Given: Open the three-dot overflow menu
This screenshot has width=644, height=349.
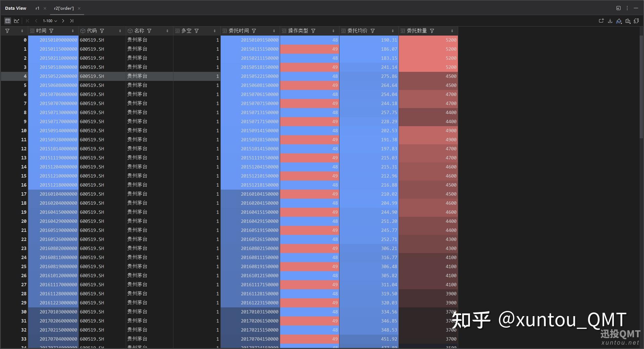Looking at the screenshot, I should pos(627,8).
